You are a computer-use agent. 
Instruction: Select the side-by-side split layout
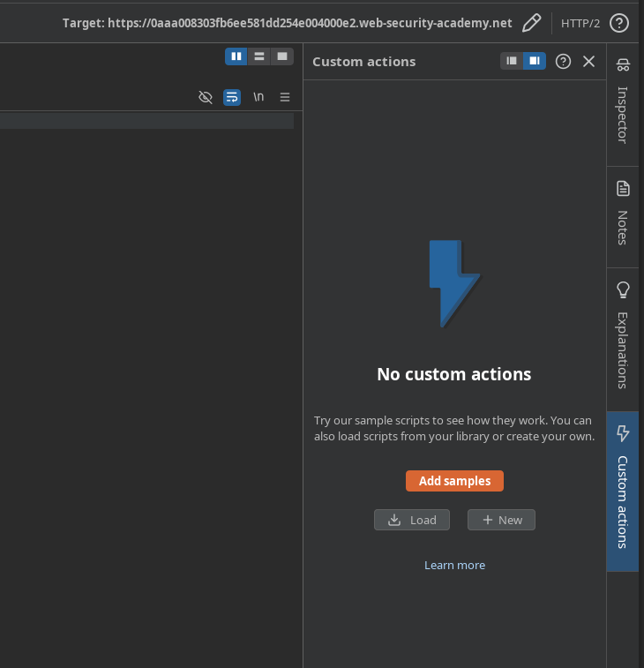236,56
